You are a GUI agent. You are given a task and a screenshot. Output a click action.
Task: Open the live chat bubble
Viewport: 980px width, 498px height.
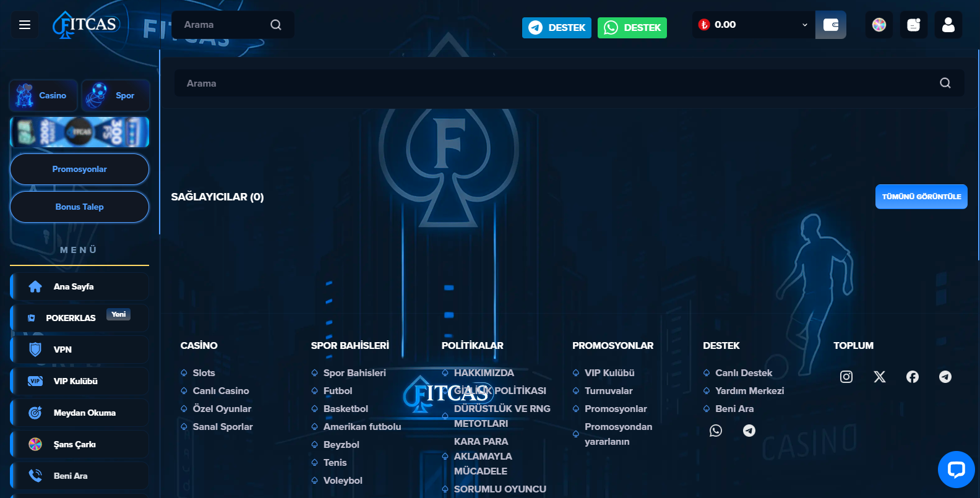point(956,470)
